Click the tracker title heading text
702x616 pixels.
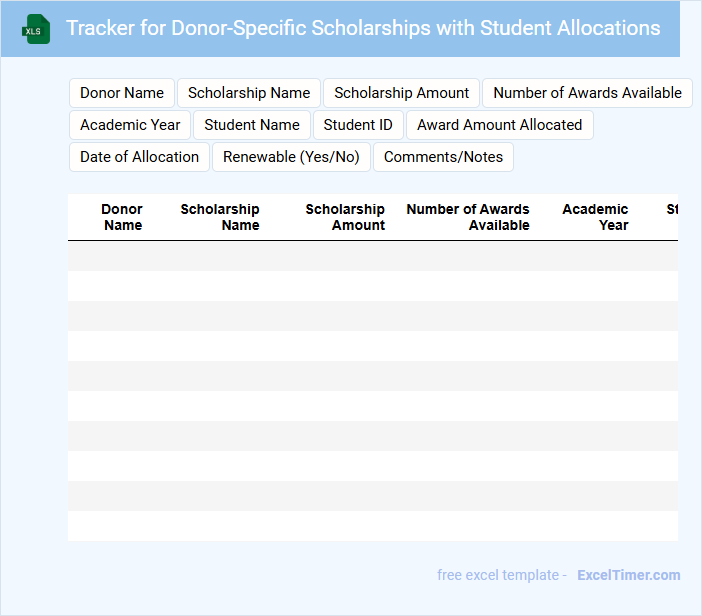pyautogui.click(x=363, y=28)
